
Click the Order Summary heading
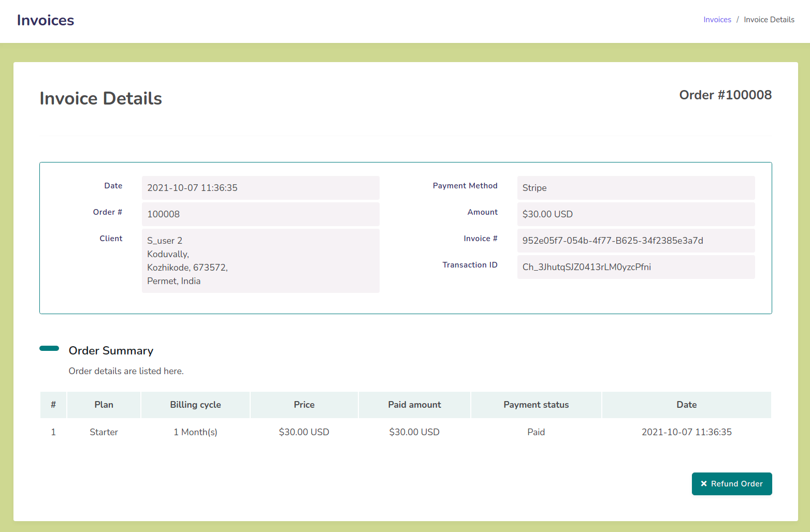(111, 351)
